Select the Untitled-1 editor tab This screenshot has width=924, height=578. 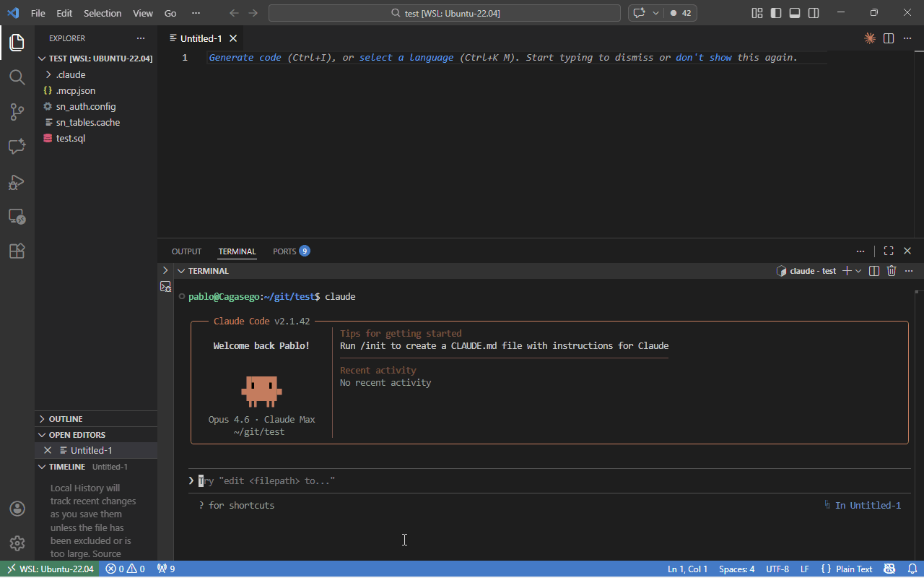[x=201, y=38]
